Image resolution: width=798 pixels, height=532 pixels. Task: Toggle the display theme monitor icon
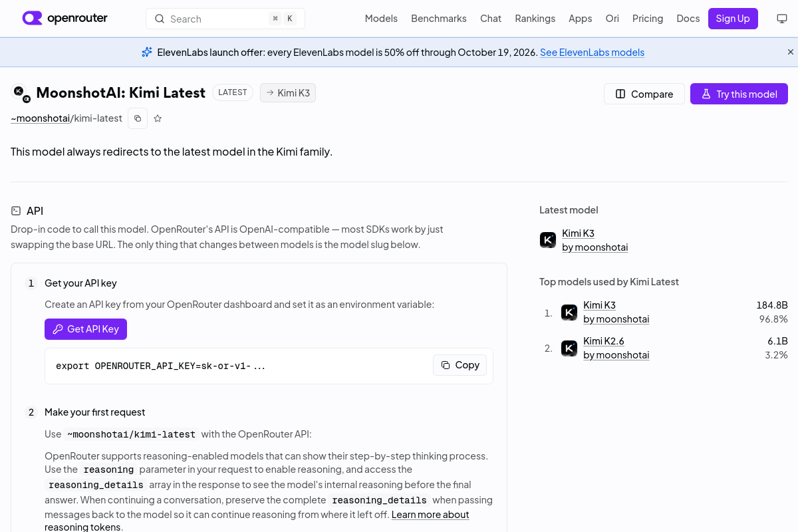(x=782, y=19)
